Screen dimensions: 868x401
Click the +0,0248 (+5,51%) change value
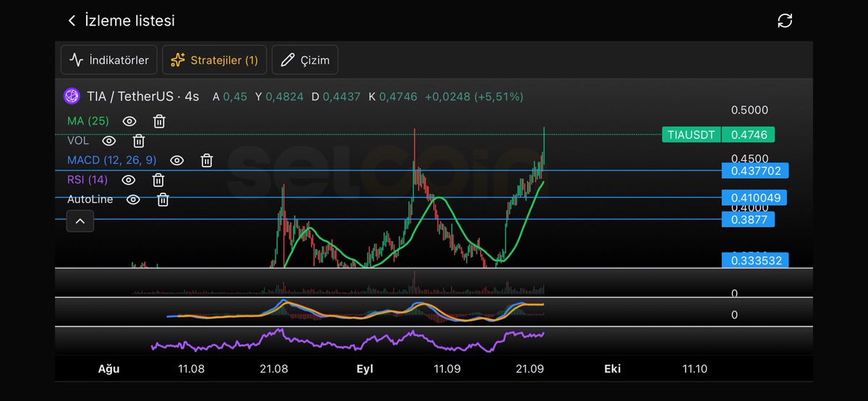click(x=474, y=96)
